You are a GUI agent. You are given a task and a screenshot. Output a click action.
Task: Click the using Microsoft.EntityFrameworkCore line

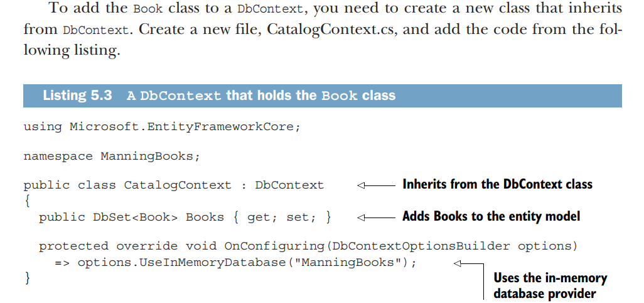tap(162, 127)
